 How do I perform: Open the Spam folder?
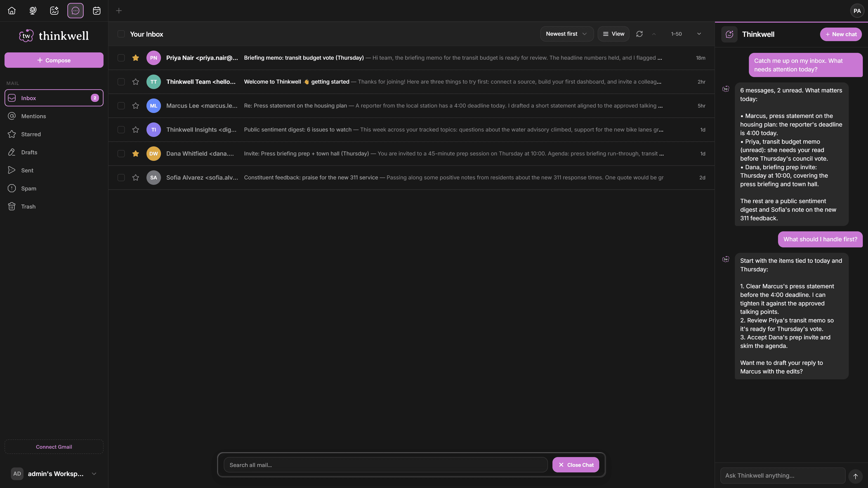coord(54,189)
